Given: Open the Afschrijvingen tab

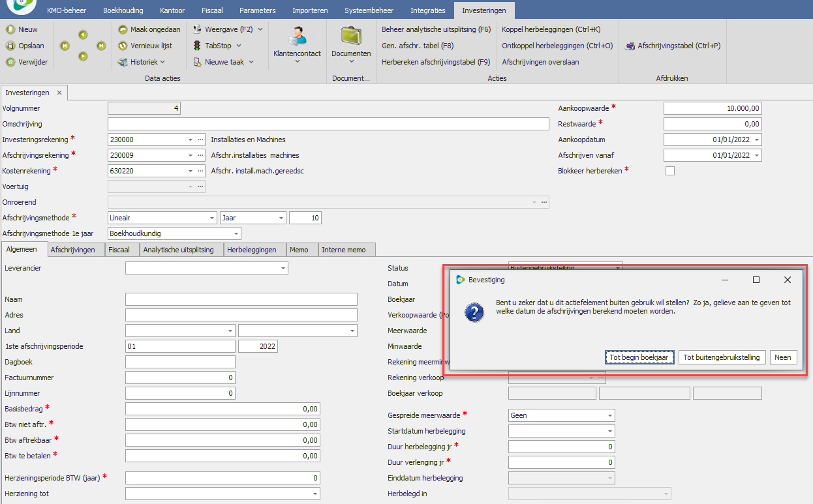Looking at the screenshot, I should pos(72,250).
